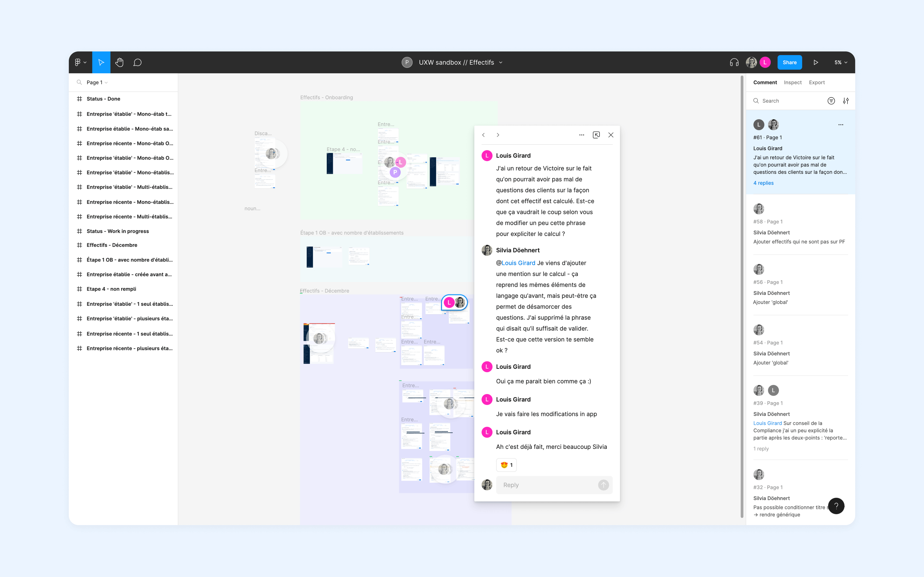Click the Share button

click(789, 62)
